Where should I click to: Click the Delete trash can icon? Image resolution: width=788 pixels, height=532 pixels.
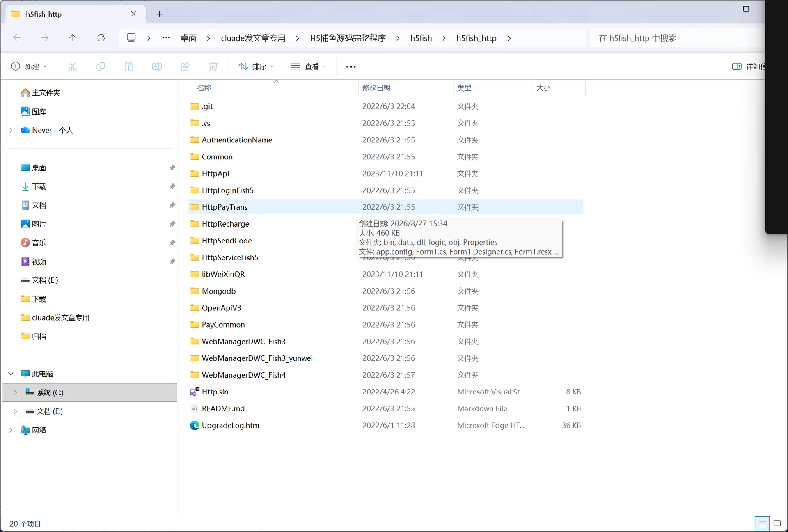(x=213, y=66)
